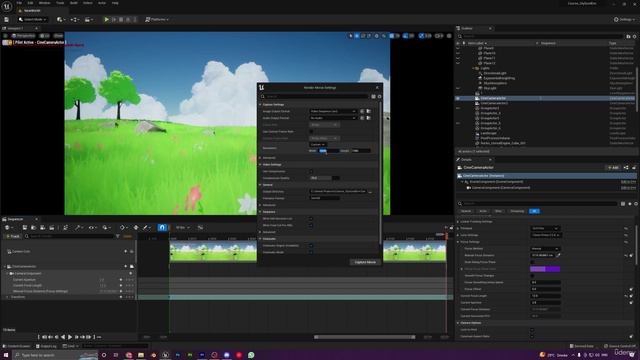The height and width of the screenshot is (360, 640).
Task: Pick the focus actor with eyedropper icon
Action: (558, 255)
